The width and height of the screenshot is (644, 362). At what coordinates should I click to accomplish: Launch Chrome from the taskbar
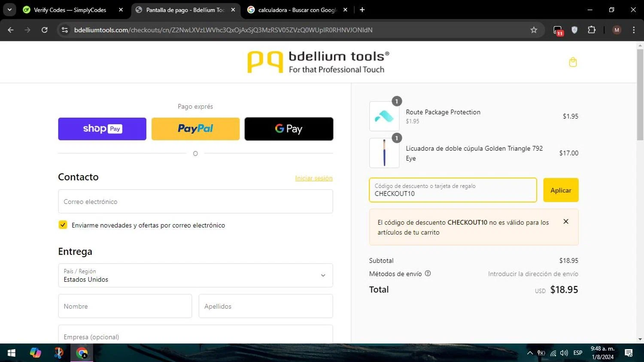[82, 353]
